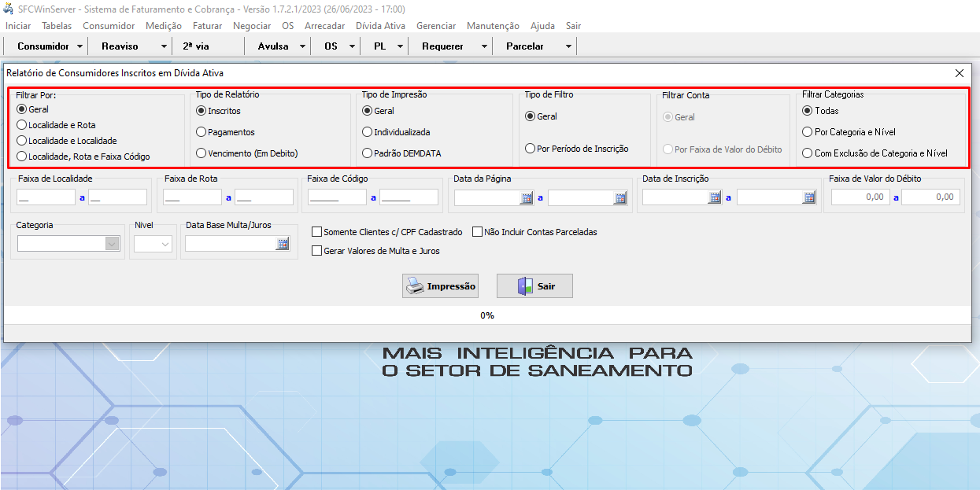Select Padrão DEMDATA print type
Viewport: 980px width, 490px height.
[x=368, y=153]
